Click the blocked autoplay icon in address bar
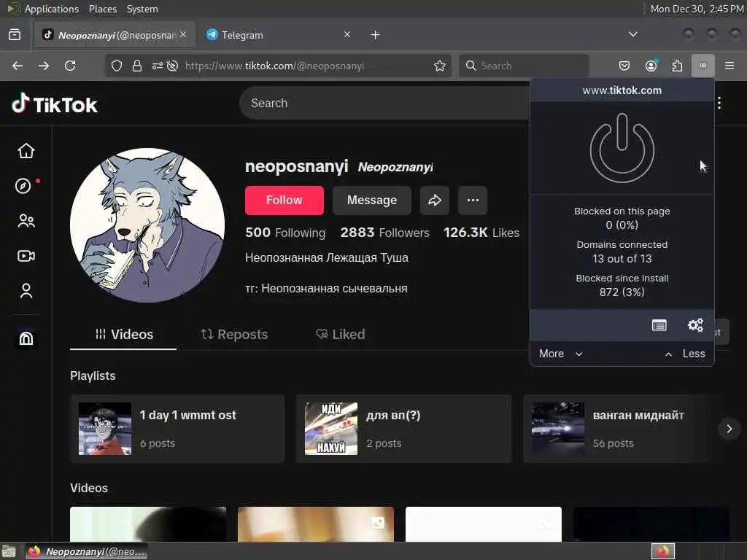 click(172, 66)
